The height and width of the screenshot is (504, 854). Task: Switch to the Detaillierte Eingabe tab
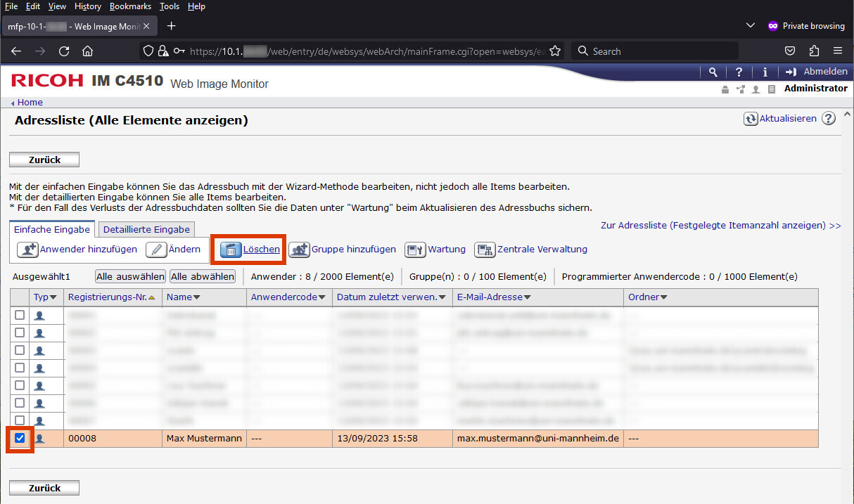tap(146, 229)
